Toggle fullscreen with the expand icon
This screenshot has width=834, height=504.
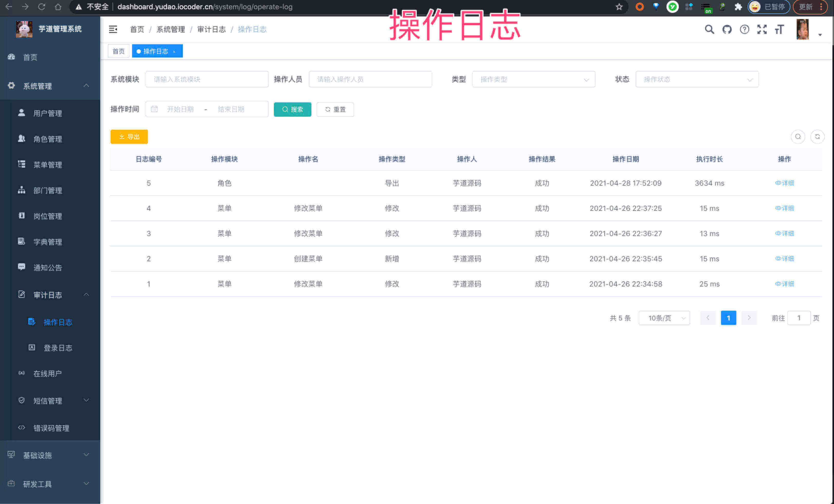(x=762, y=30)
